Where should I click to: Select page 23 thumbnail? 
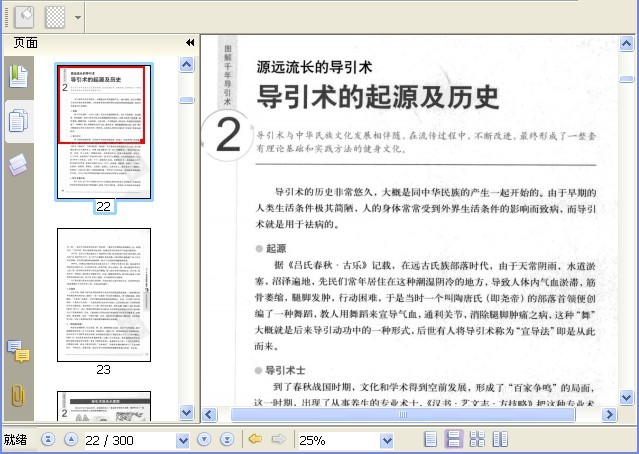tap(104, 295)
